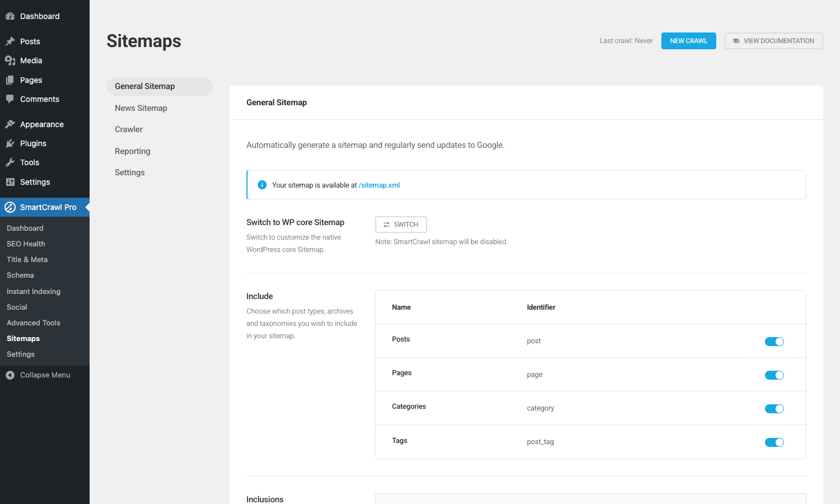Viewport: 840px width, 504px height.
Task: Open SmartCrawl Pro menu item
Action: pos(45,207)
